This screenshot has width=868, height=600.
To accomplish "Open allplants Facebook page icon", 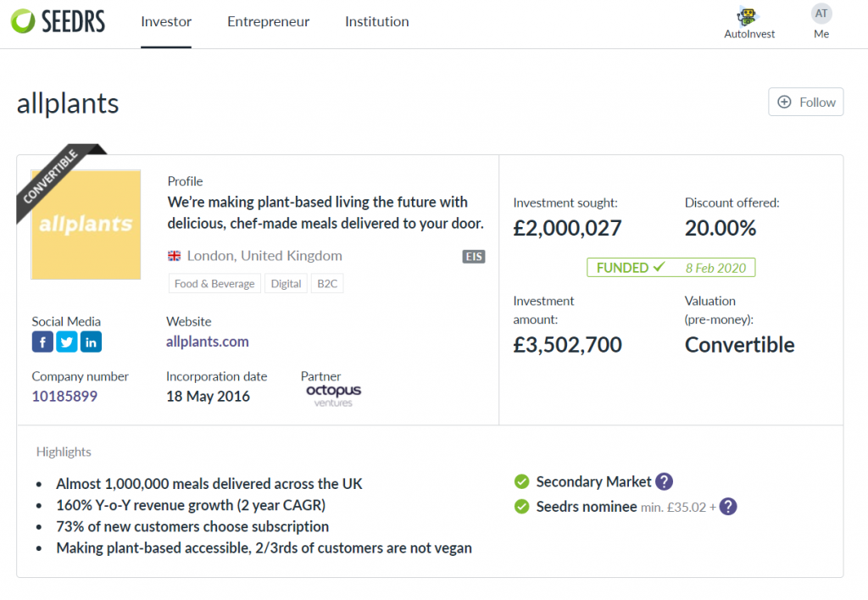I will (x=42, y=342).
